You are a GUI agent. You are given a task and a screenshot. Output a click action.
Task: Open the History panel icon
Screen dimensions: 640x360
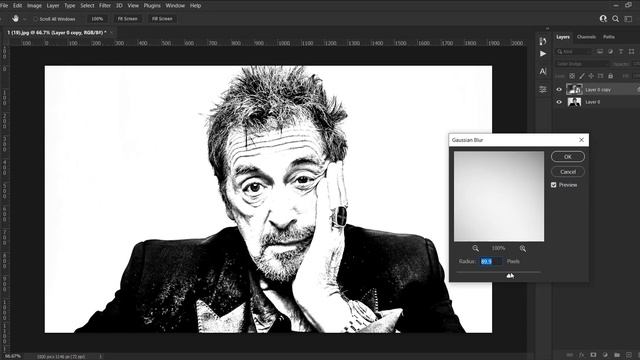coord(542,41)
